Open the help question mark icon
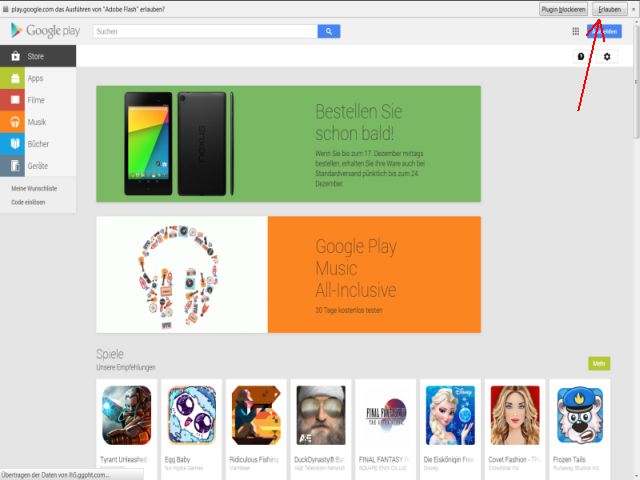 [x=581, y=57]
